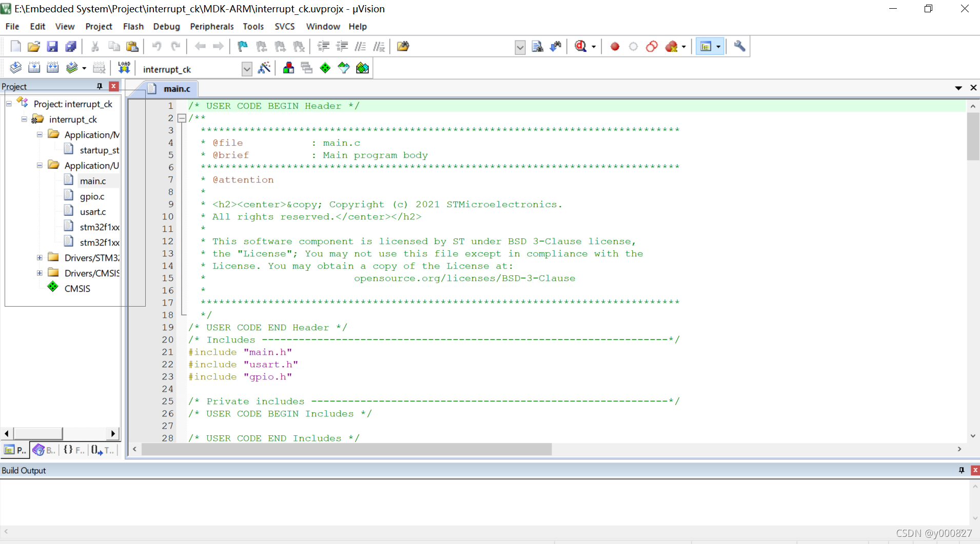This screenshot has height=544, width=980.
Task: Translate the current file
Action: point(15,68)
